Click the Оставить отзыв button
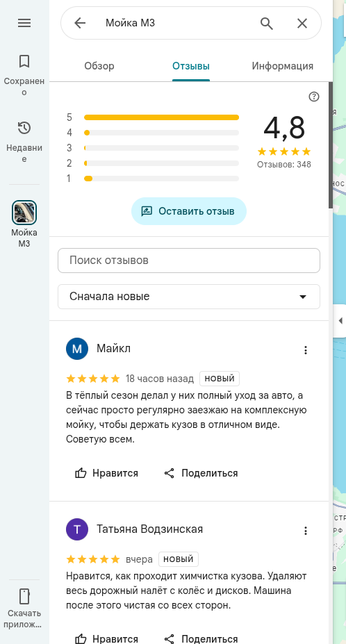 click(x=188, y=211)
